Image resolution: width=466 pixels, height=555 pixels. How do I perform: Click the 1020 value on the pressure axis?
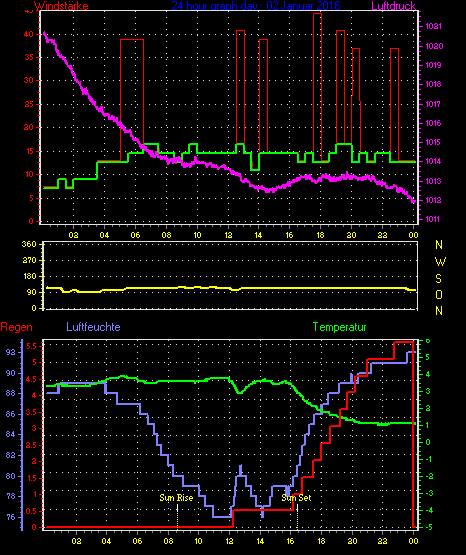pos(434,46)
